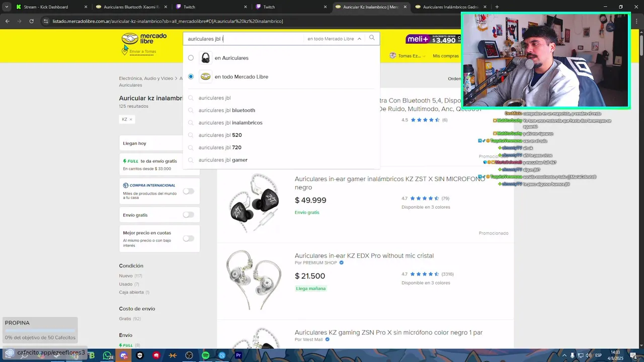Image resolution: width=644 pixels, height=362 pixels.
Task: Click the FULL te da envío gratis filter
Action: (x=159, y=164)
